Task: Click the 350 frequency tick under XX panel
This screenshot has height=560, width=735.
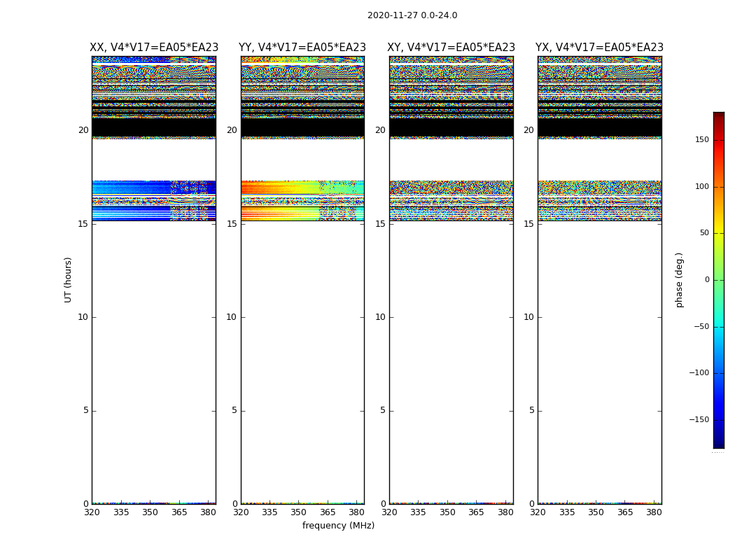Action: click(150, 512)
